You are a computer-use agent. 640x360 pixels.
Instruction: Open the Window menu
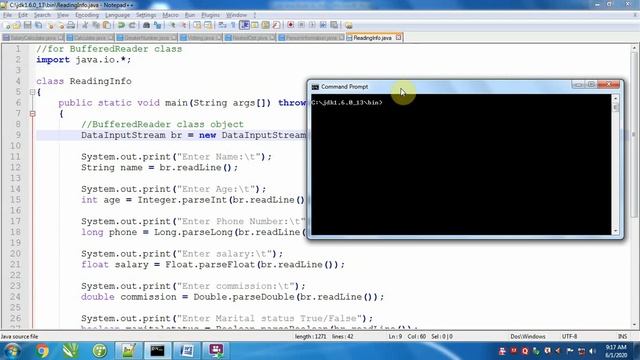pyautogui.click(x=236, y=15)
